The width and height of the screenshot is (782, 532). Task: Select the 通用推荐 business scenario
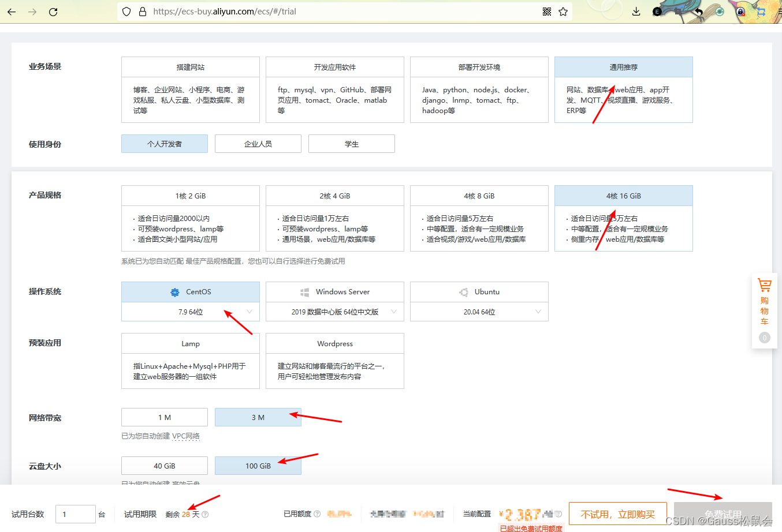tap(624, 89)
